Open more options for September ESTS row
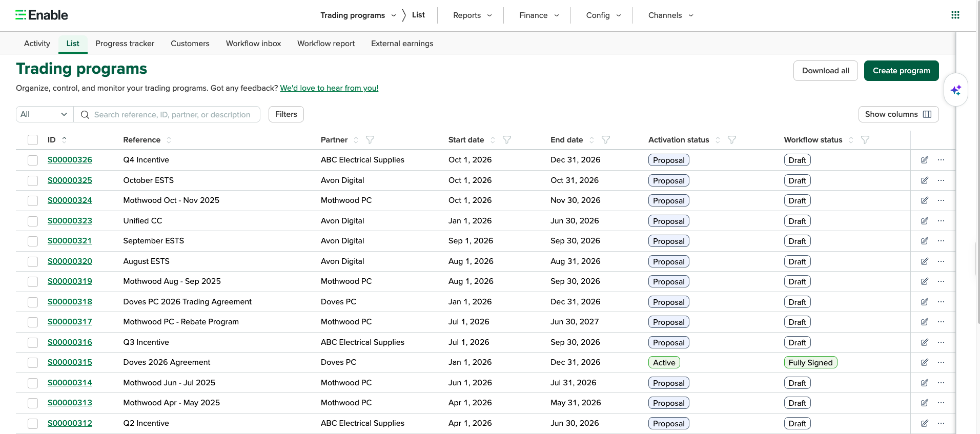Viewport: 980px width, 434px height. tap(941, 241)
